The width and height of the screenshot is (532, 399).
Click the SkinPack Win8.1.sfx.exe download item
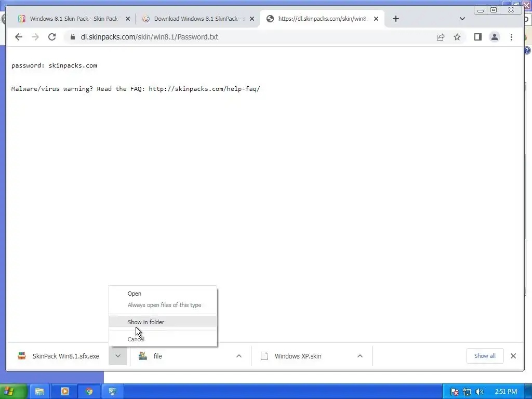(58, 356)
